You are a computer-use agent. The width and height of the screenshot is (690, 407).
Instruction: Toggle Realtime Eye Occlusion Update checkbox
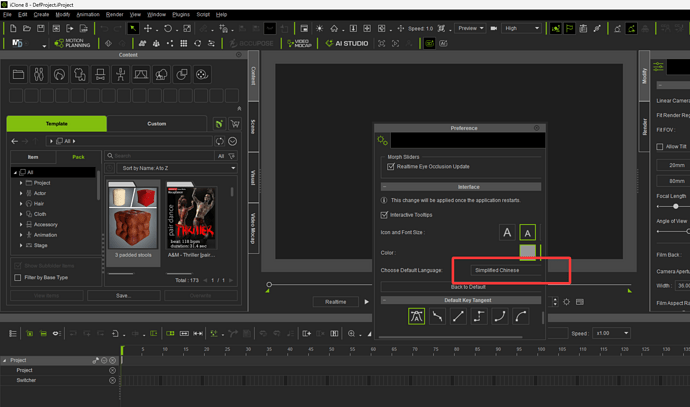pyautogui.click(x=391, y=167)
